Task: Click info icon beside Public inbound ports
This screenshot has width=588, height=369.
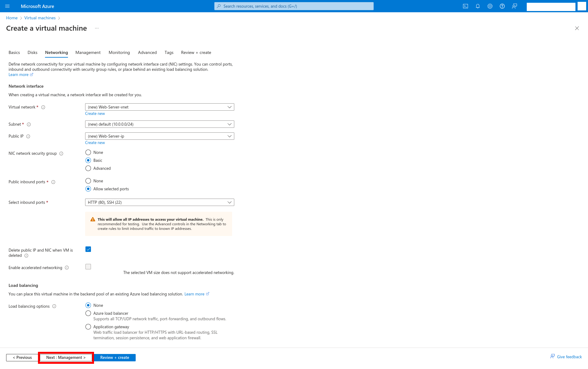Action: coord(53,182)
